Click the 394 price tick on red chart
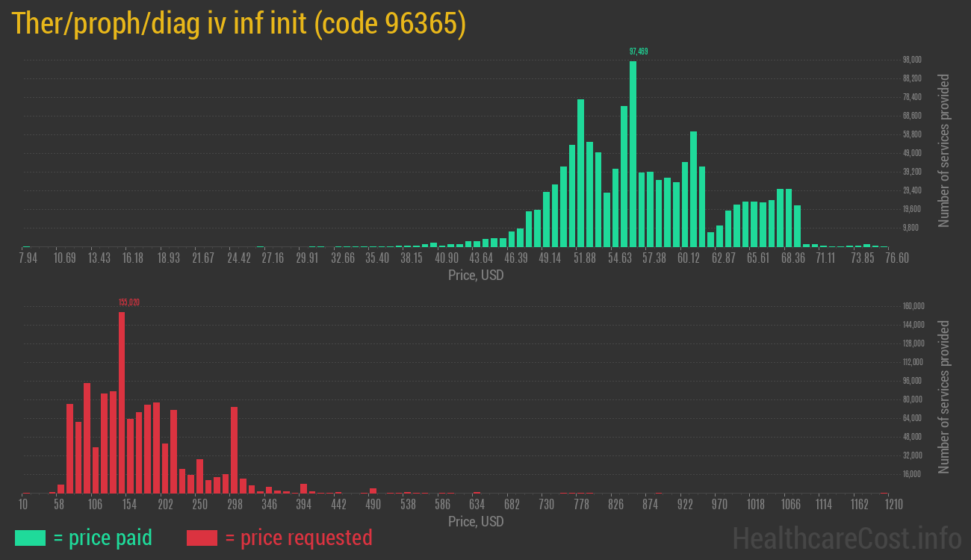 (x=303, y=504)
